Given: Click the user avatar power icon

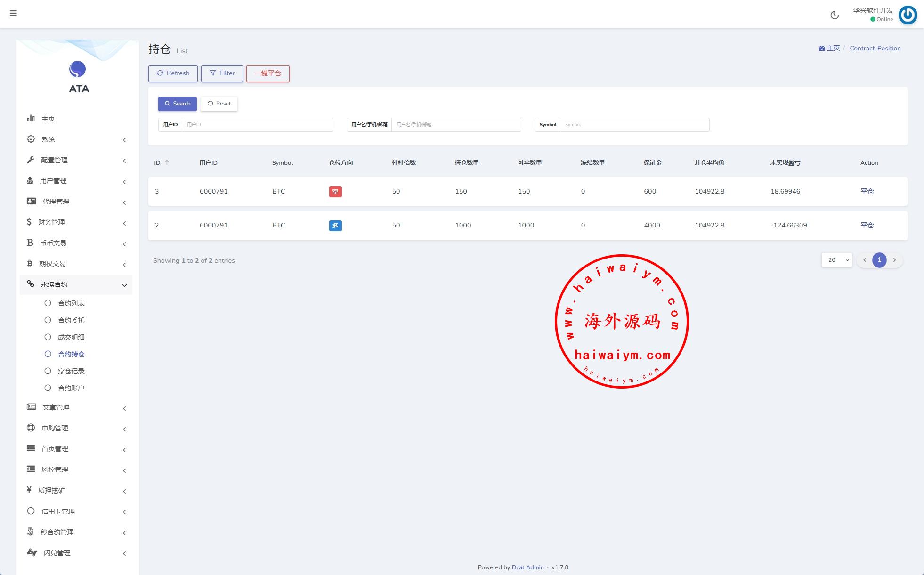Looking at the screenshot, I should point(908,15).
